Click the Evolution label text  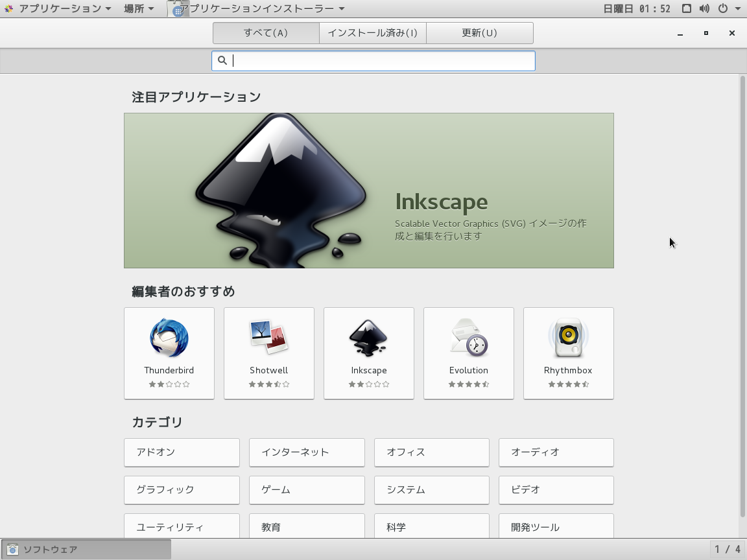click(x=469, y=370)
